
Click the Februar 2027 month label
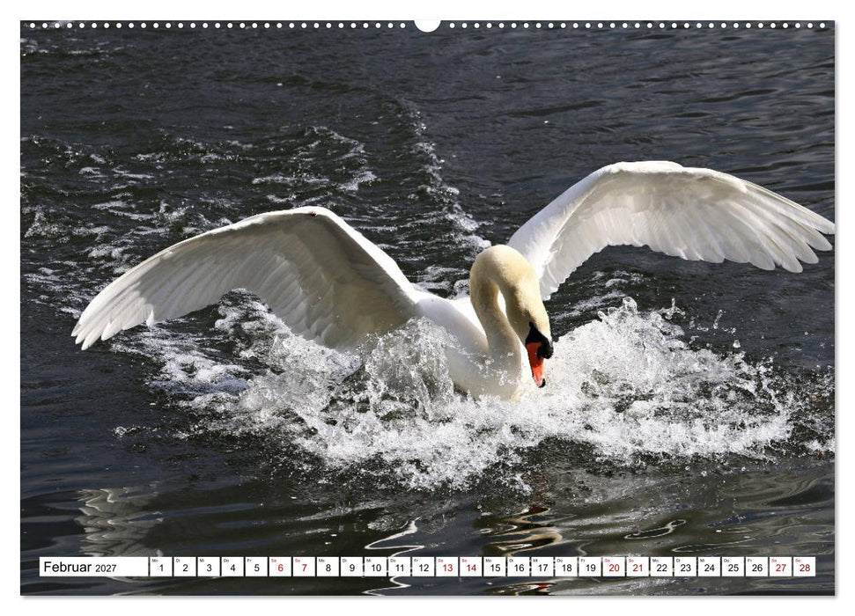(80, 567)
